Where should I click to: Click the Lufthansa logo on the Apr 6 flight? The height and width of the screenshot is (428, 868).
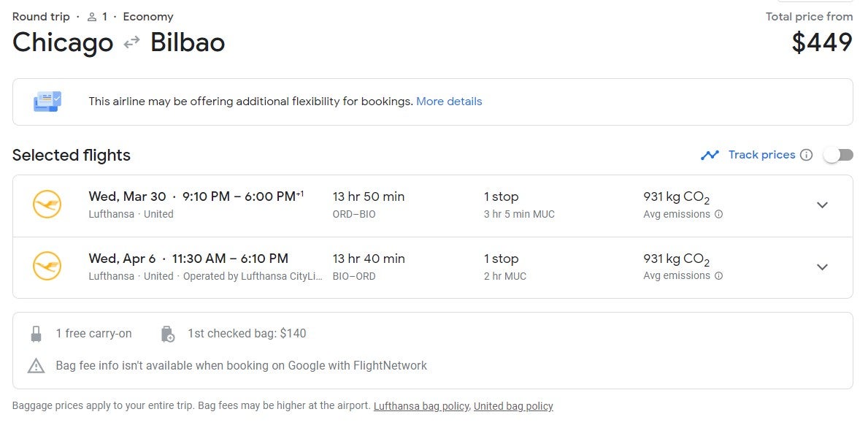pyautogui.click(x=47, y=267)
